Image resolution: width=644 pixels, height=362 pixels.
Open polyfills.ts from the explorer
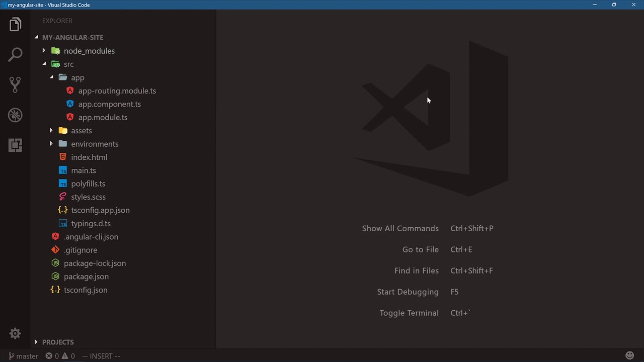point(88,184)
